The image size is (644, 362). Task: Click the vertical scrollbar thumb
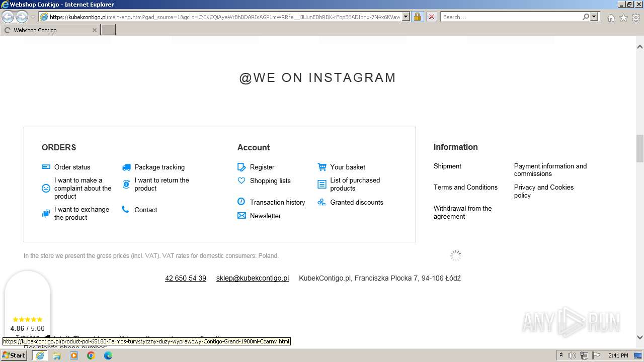640,148
